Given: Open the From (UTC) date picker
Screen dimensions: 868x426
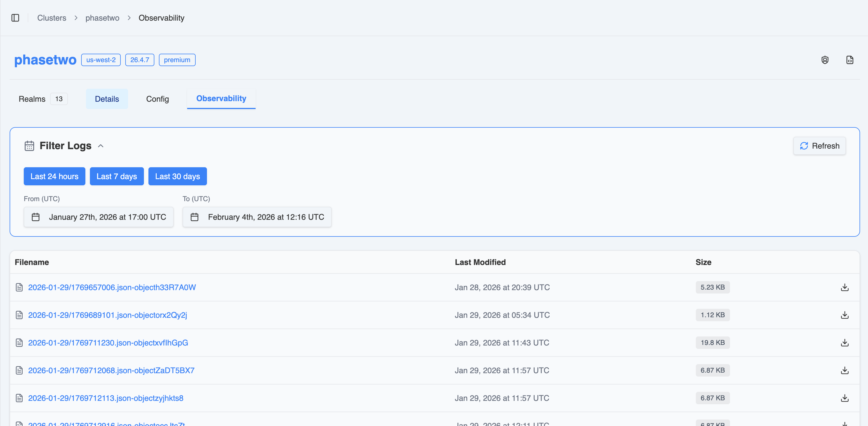Looking at the screenshot, I should click(98, 217).
